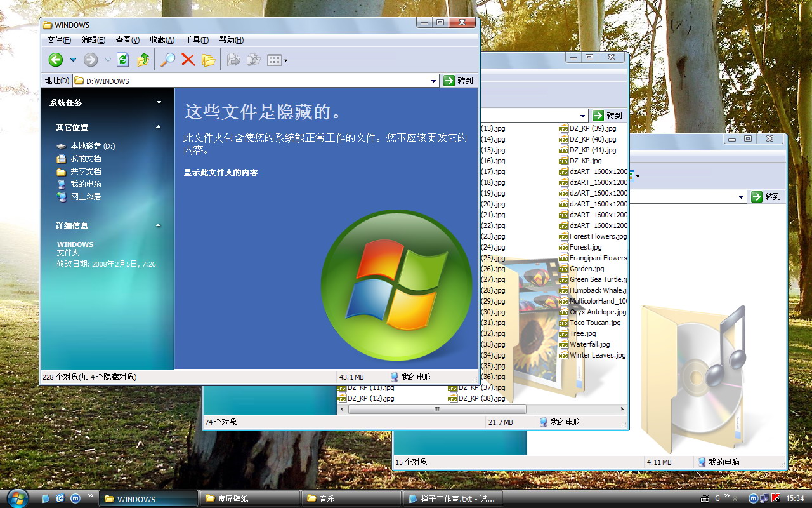This screenshot has width=812, height=508.
Task: Expand the 系统任务 panel
Action: 159,102
